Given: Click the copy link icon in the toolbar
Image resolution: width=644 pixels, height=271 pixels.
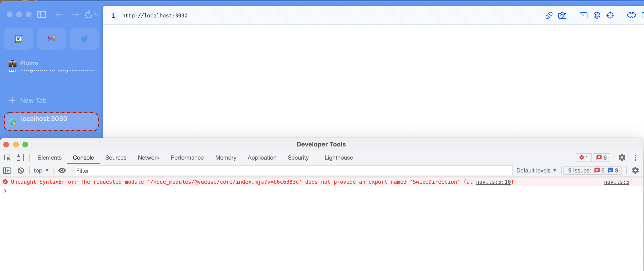Looking at the screenshot, I should 549,16.
